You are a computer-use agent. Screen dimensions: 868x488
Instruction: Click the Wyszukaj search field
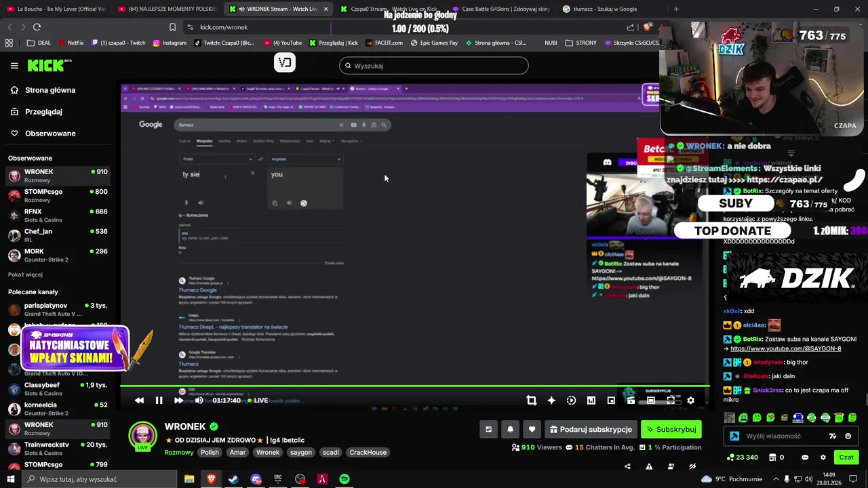tap(434, 66)
